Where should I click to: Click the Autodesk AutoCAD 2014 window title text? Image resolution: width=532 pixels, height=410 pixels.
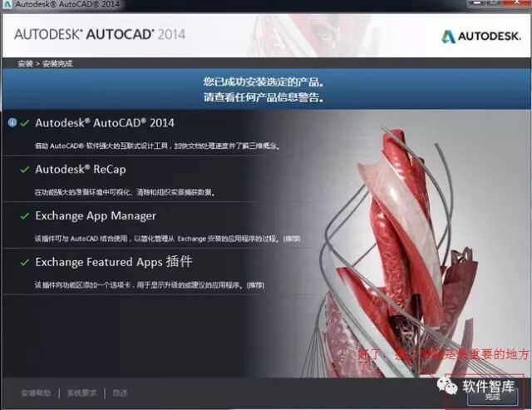point(67,4)
